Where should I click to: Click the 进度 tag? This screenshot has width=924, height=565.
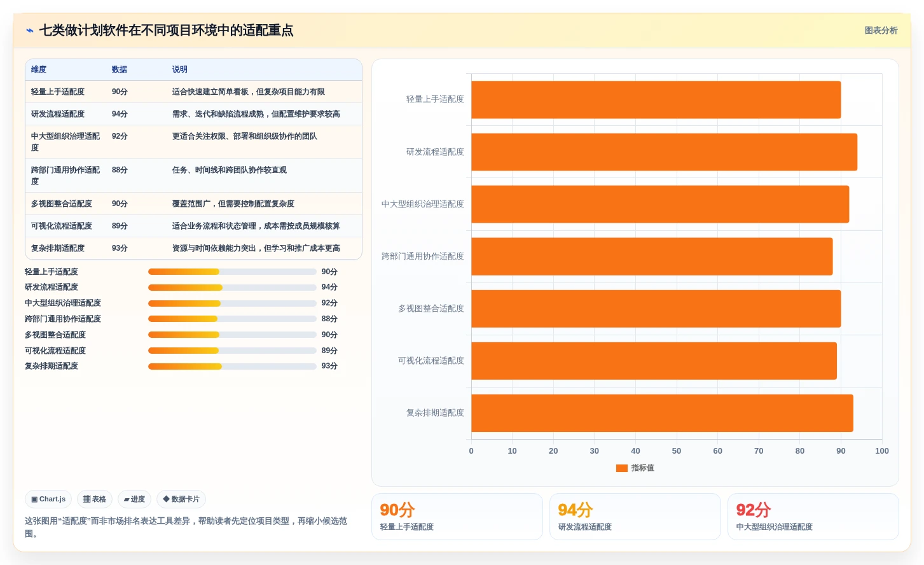pos(134,499)
